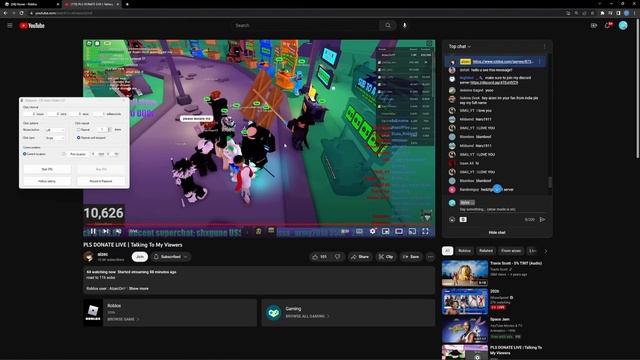The width and height of the screenshot is (640, 360).
Task: Open live chat options three-dot menu
Action: 544,47
